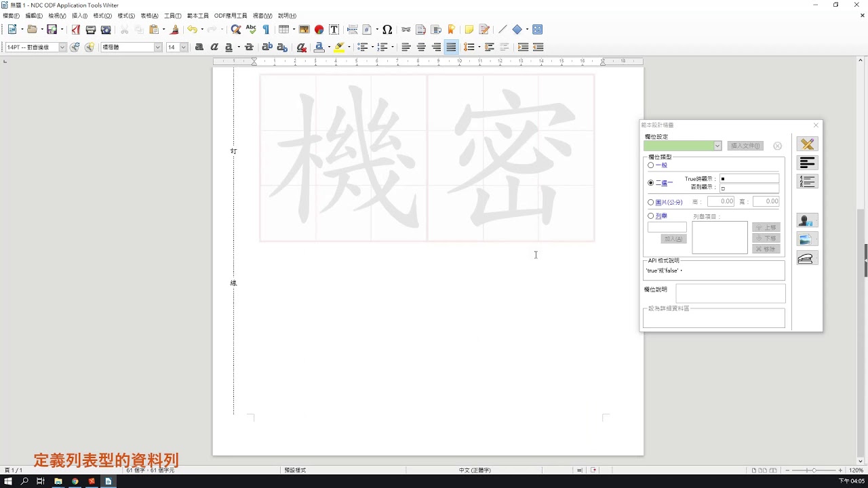Click the numbered list icon in design panel
Viewport: 868px width, 488px height.
pyautogui.click(x=807, y=182)
